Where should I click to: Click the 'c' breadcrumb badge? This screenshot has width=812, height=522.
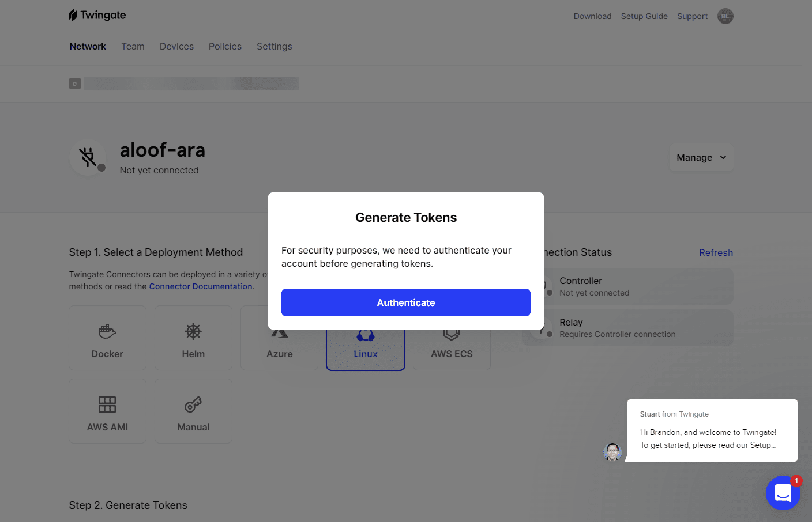pyautogui.click(x=75, y=84)
